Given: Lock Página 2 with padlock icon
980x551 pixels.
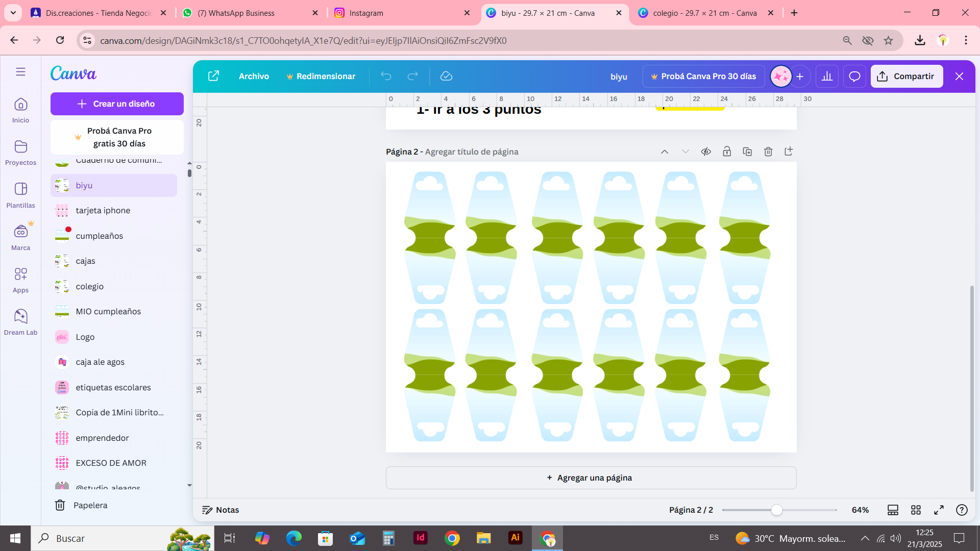Looking at the screenshot, I should click(727, 152).
